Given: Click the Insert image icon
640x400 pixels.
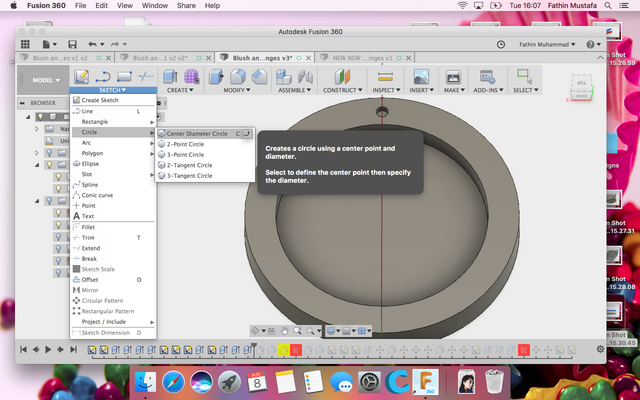Looking at the screenshot, I should tap(421, 76).
